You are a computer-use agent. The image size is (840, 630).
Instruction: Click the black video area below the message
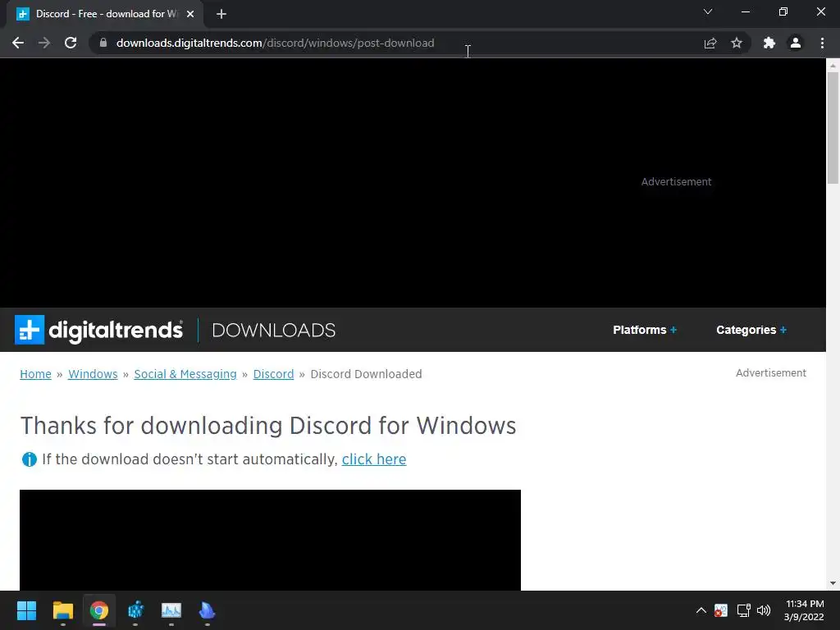(270, 540)
